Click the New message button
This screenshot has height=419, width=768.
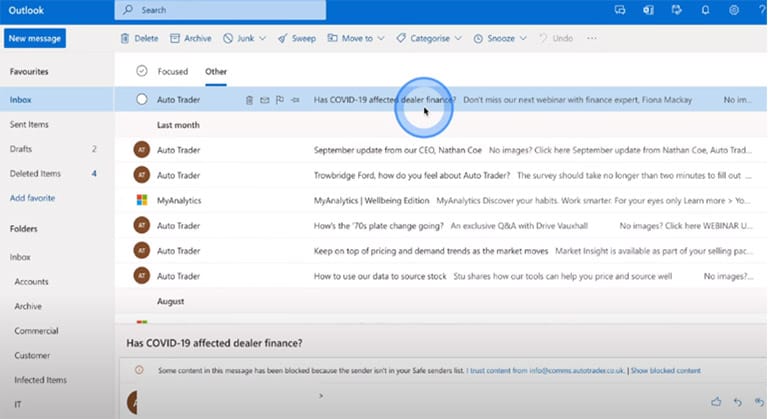35,38
